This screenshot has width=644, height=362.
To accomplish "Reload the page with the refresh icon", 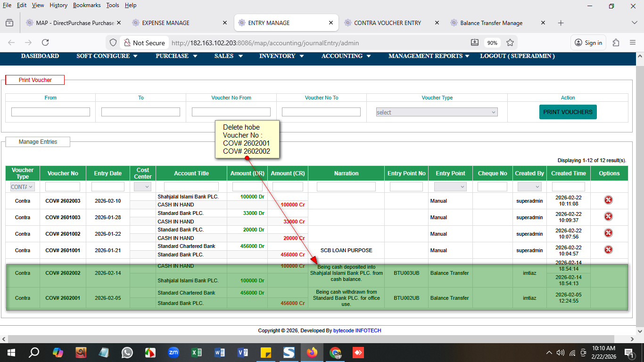I will click(45, 42).
